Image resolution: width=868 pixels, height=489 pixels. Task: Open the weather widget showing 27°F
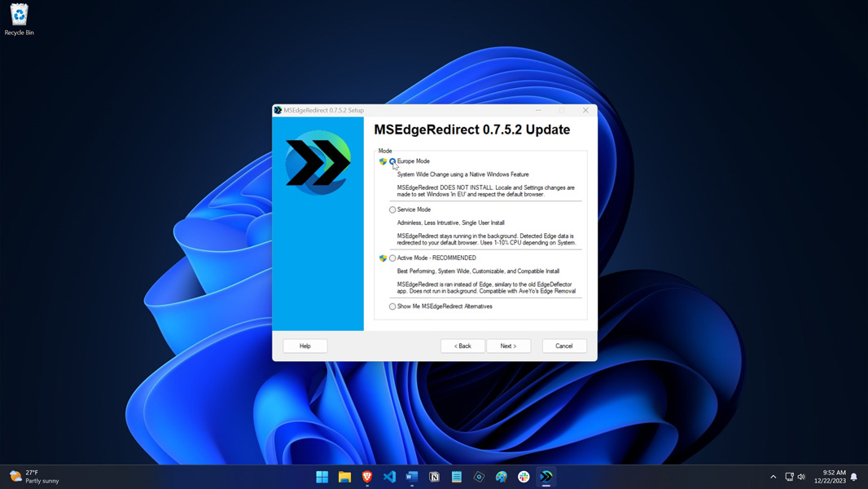coord(34,477)
